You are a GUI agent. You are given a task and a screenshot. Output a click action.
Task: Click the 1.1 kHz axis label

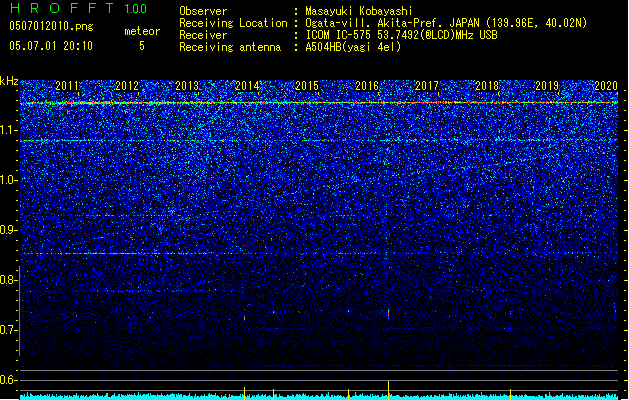coord(8,130)
